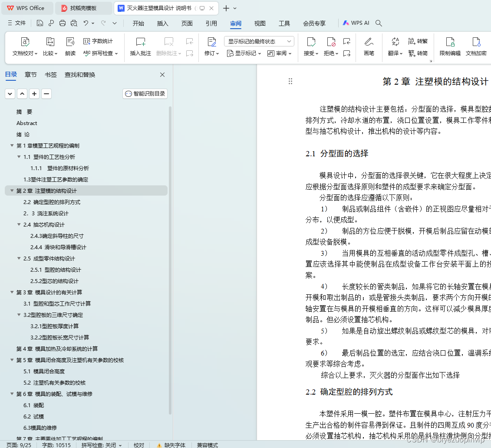The height and width of the screenshot is (448, 491).
Task: Click the Print icon in quick toolbar
Action: pos(63,23)
